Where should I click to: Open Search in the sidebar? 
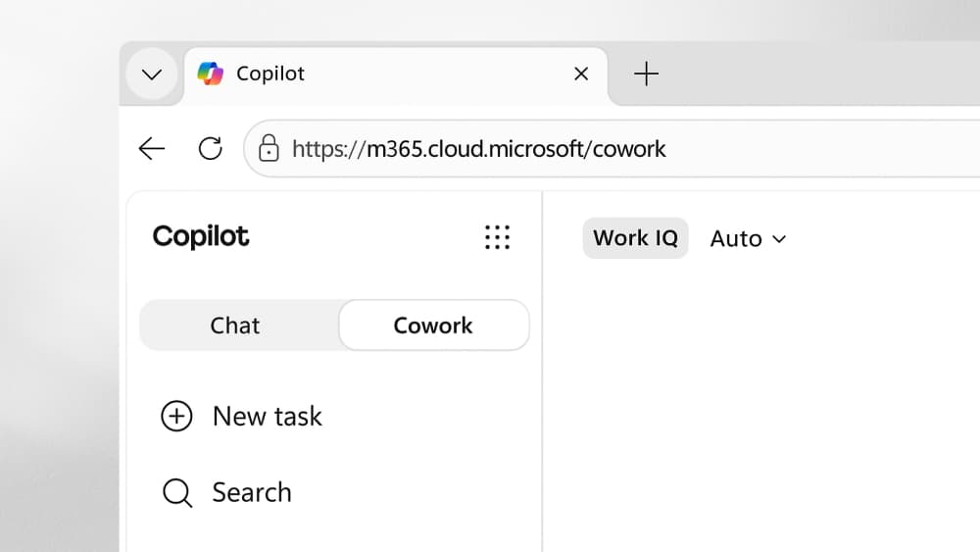(x=227, y=493)
